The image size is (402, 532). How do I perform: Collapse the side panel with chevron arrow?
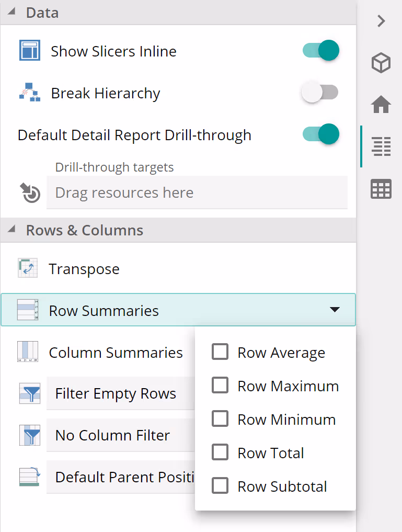(x=381, y=21)
